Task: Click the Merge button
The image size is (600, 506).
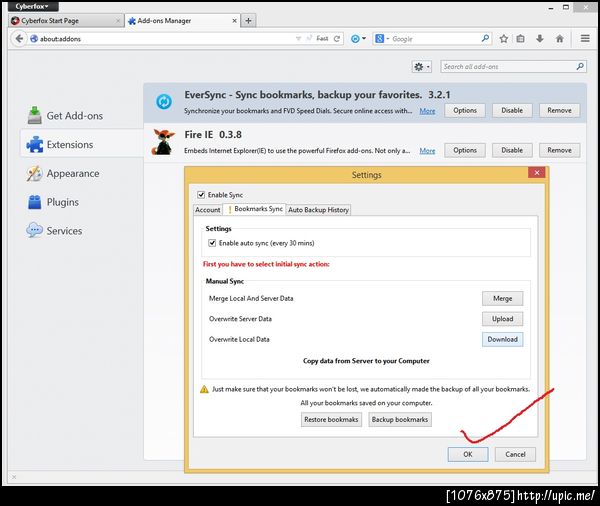Action: click(x=502, y=299)
